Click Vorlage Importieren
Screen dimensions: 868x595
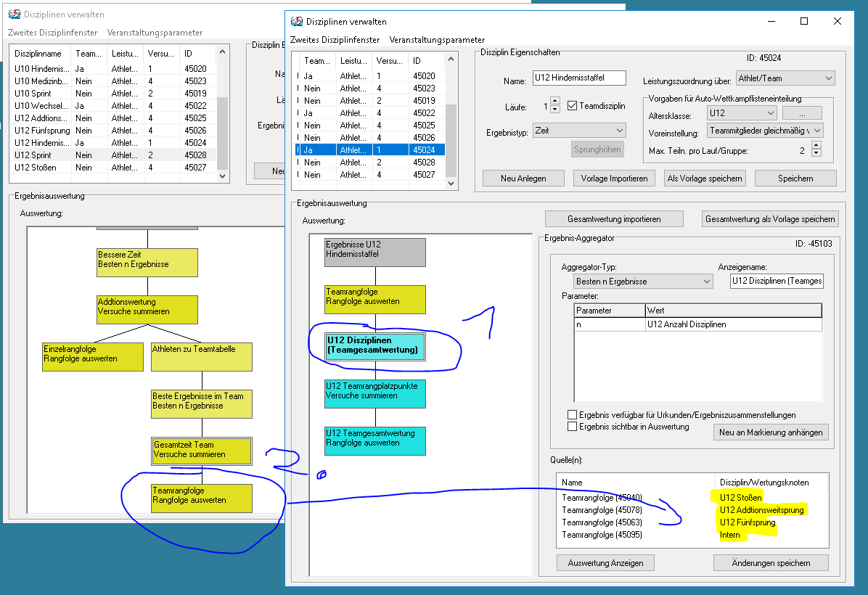pyautogui.click(x=615, y=178)
